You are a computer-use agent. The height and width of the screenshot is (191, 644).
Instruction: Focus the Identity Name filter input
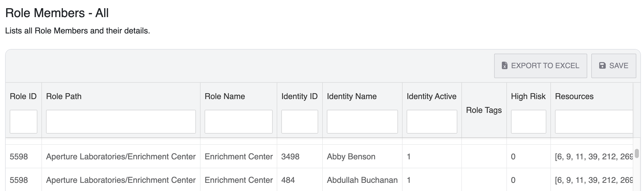pyautogui.click(x=362, y=122)
